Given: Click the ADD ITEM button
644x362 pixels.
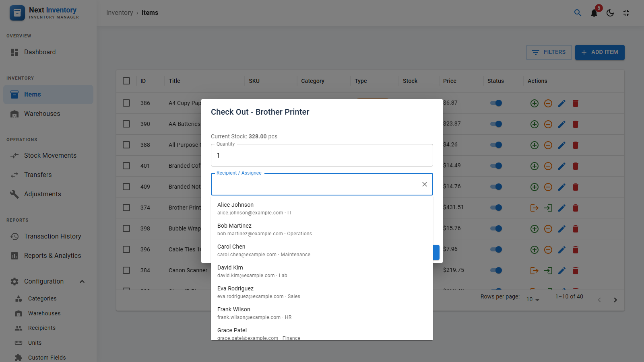Looking at the screenshot, I should pos(600,52).
